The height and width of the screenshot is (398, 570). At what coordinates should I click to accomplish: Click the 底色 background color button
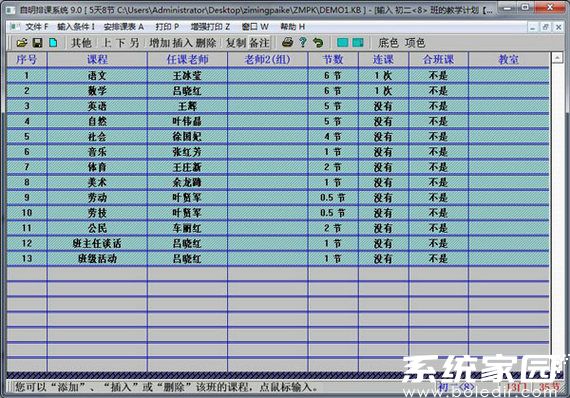pos(388,43)
